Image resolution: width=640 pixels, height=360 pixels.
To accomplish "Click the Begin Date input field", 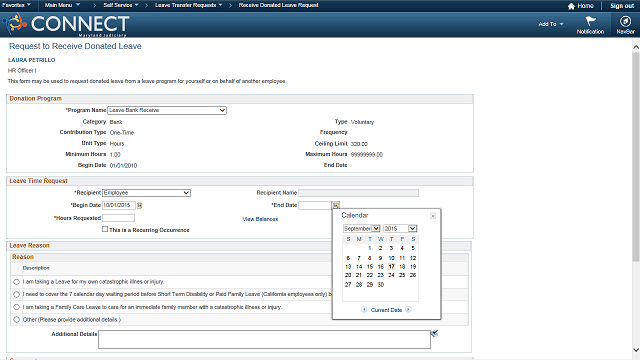I will point(119,205).
